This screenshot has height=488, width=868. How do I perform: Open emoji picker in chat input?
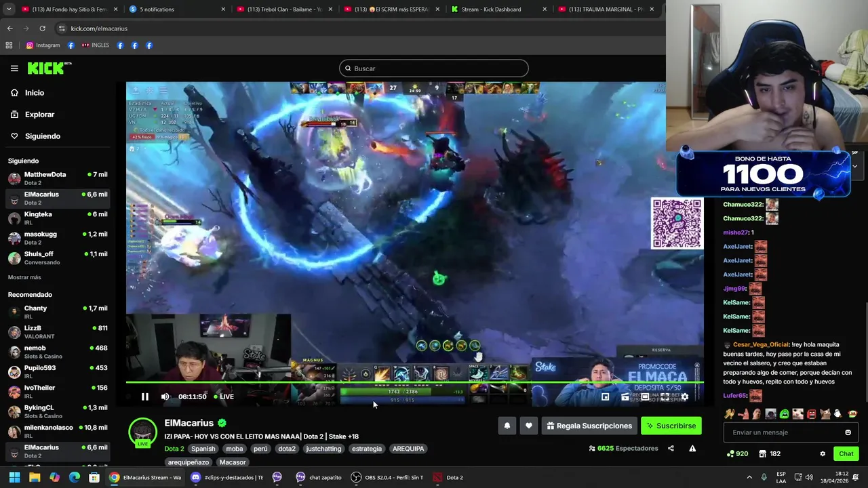[848, 432]
